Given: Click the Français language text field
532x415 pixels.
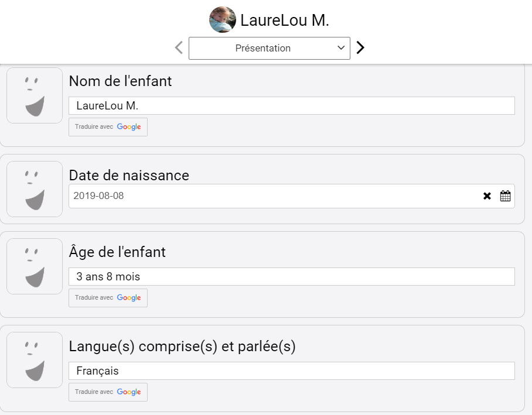Looking at the screenshot, I should point(292,371).
